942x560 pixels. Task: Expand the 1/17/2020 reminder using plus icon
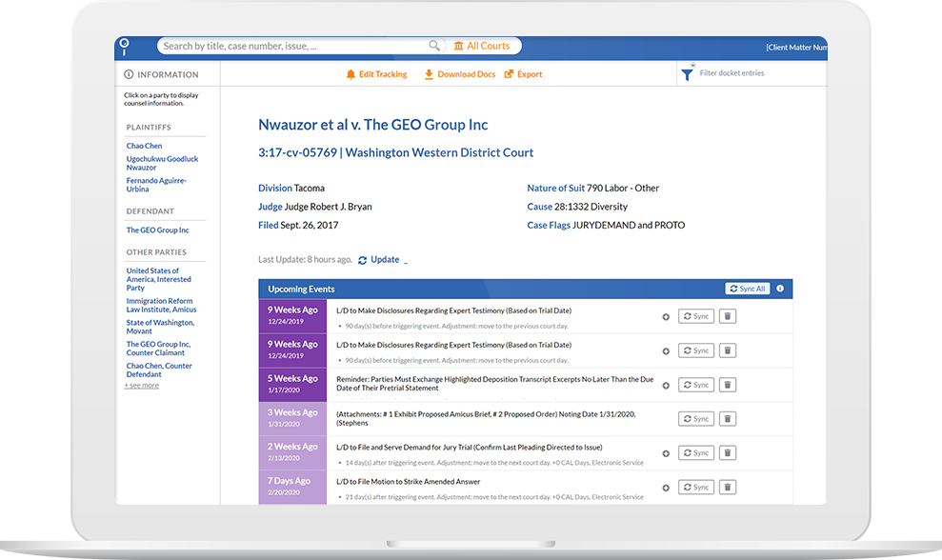666,385
